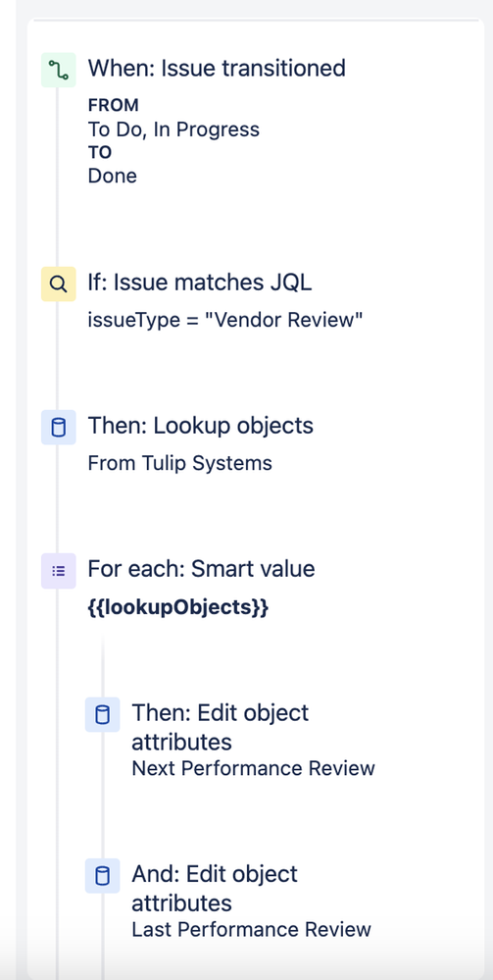Click the {{lookupObjects}} smart value text

point(177,607)
